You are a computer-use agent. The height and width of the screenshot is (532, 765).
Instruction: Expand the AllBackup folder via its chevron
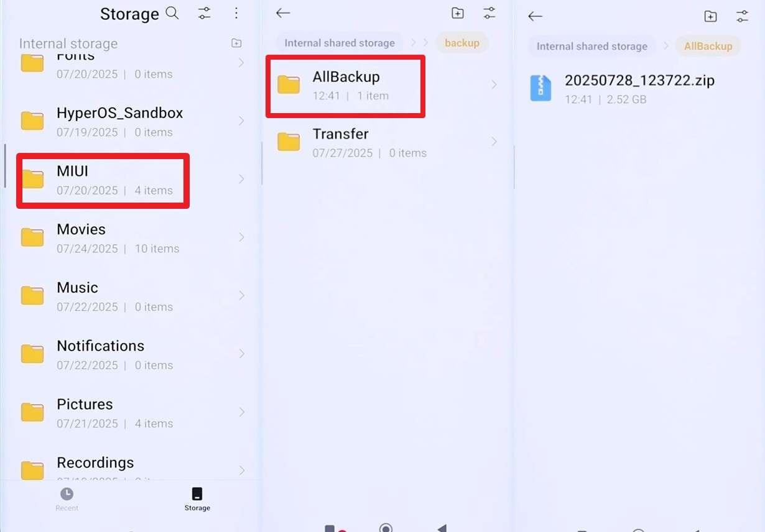click(493, 85)
